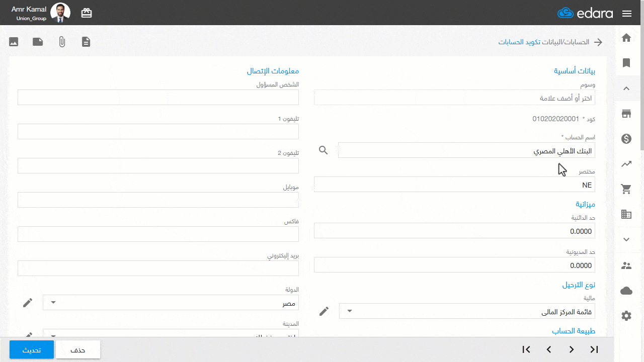
Task: Click the حذف delete button
Action: click(x=78, y=350)
